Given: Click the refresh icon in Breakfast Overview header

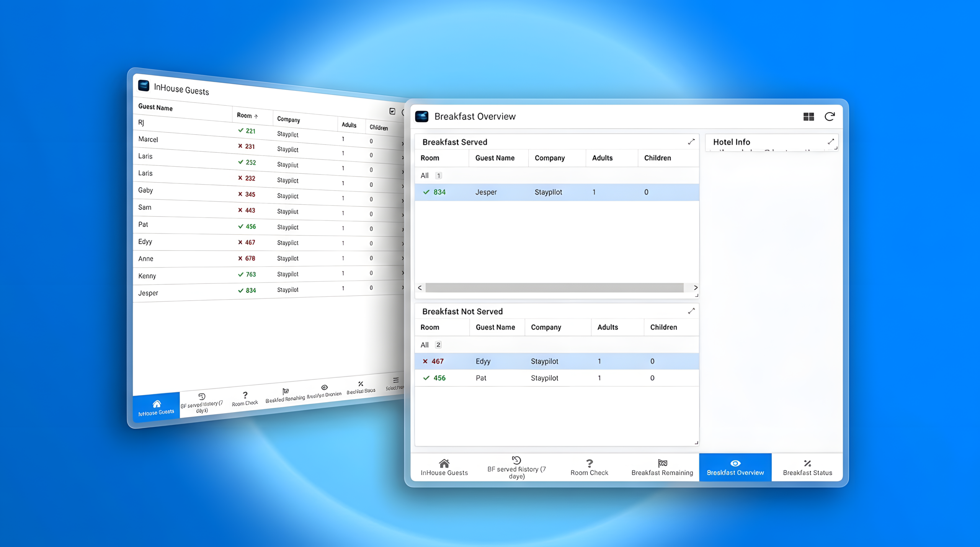Looking at the screenshot, I should pos(830,116).
